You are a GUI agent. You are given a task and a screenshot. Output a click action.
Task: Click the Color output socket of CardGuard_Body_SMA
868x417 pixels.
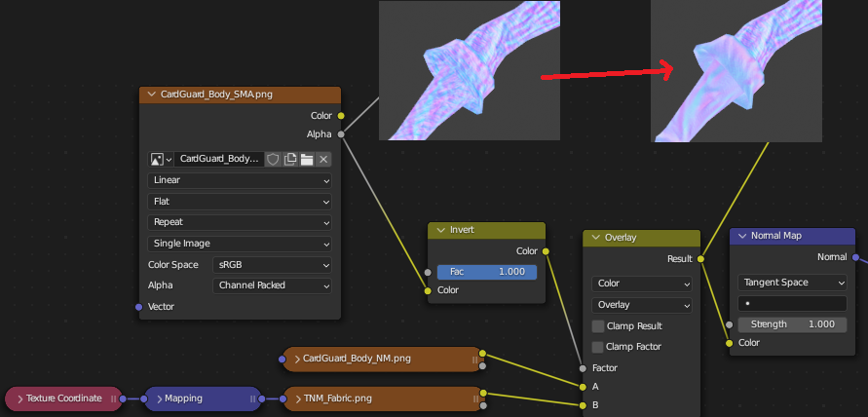tap(341, 116)
